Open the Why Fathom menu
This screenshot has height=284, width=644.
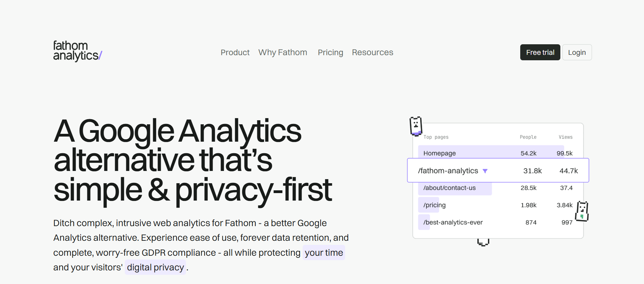pyautogui.click(x=283, y=52)
